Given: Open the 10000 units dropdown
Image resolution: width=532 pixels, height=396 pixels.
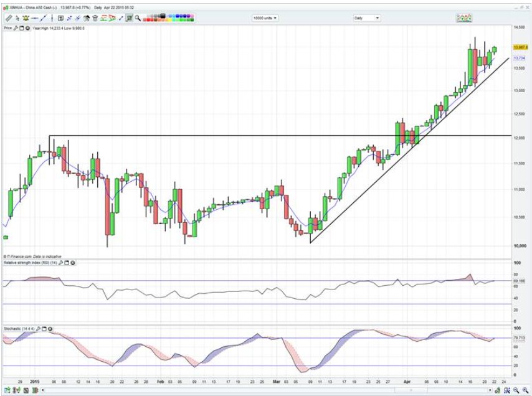Looking at the screenshot, I should click(265, 18).
